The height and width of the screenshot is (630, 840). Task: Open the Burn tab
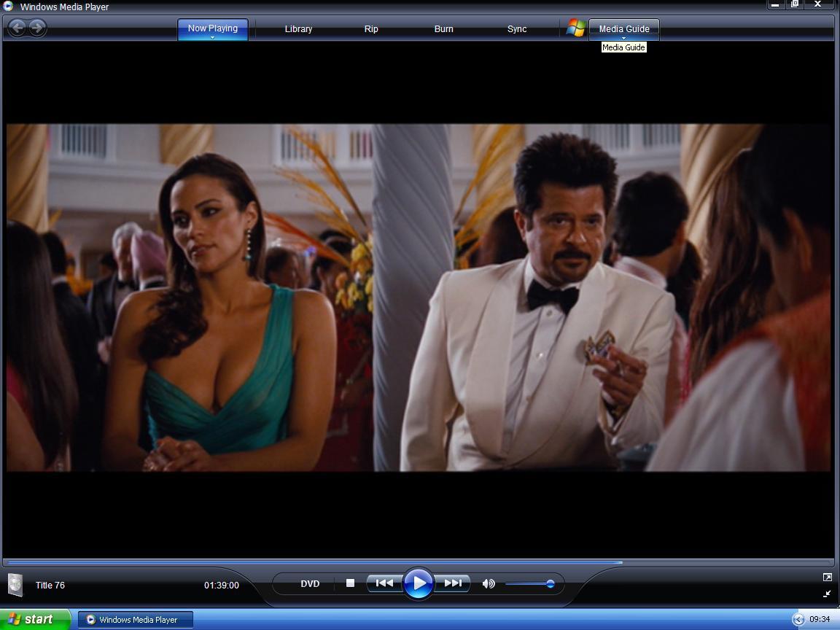click(443, 29)
